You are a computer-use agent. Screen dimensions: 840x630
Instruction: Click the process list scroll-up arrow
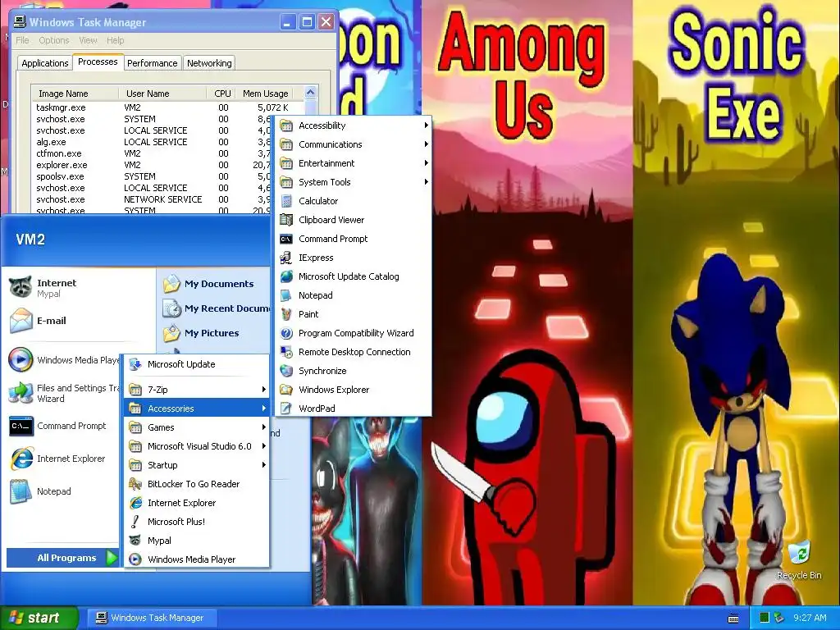pos(311,93)
